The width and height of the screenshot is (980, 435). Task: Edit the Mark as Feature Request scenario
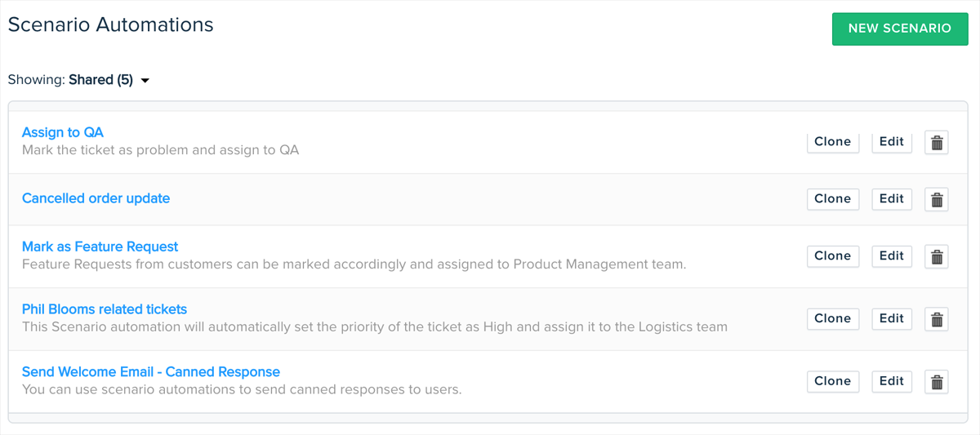coord(891,256)
